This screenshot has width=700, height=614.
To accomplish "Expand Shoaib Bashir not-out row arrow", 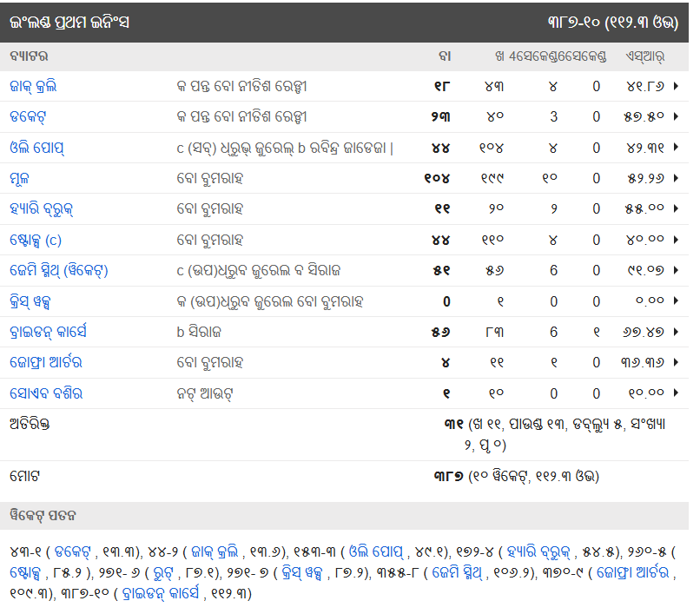I will click(677, 393).
